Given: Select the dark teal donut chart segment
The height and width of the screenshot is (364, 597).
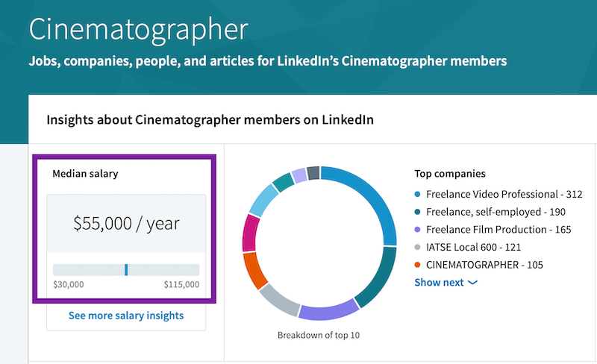Looking at the screenshot, I should 380,276.
